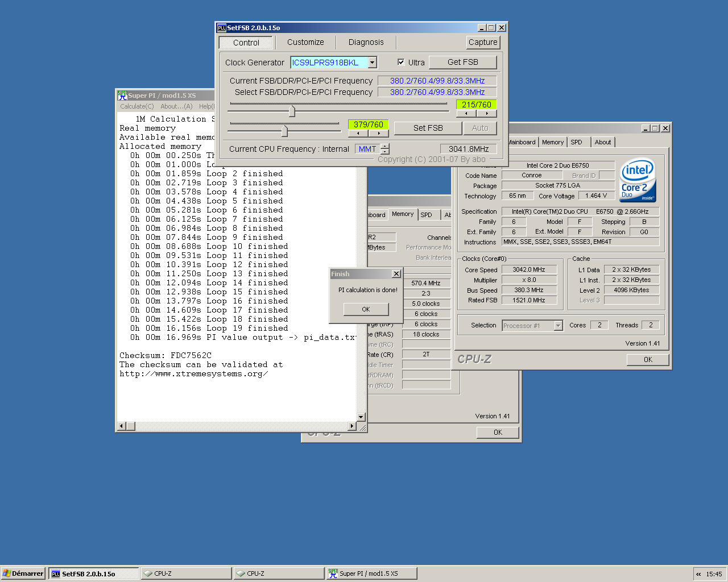Click the Intel Core 2 Duo logo

[x=638, y=180]
